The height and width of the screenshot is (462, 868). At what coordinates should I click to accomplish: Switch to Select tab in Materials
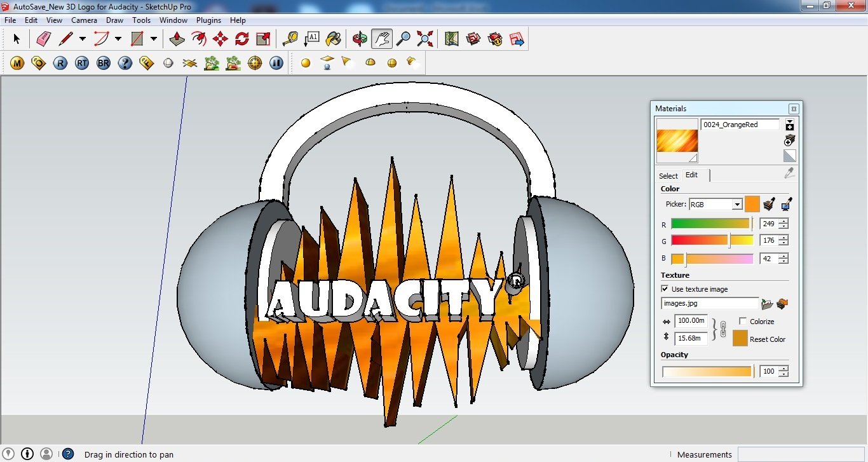point(668,176)
